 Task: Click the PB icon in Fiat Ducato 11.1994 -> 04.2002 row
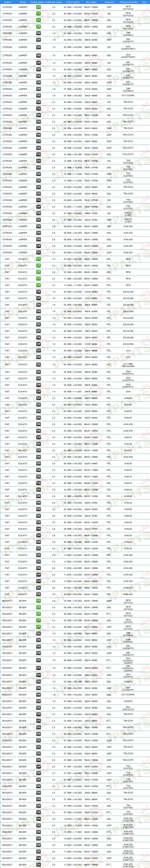tap(38, 279)
